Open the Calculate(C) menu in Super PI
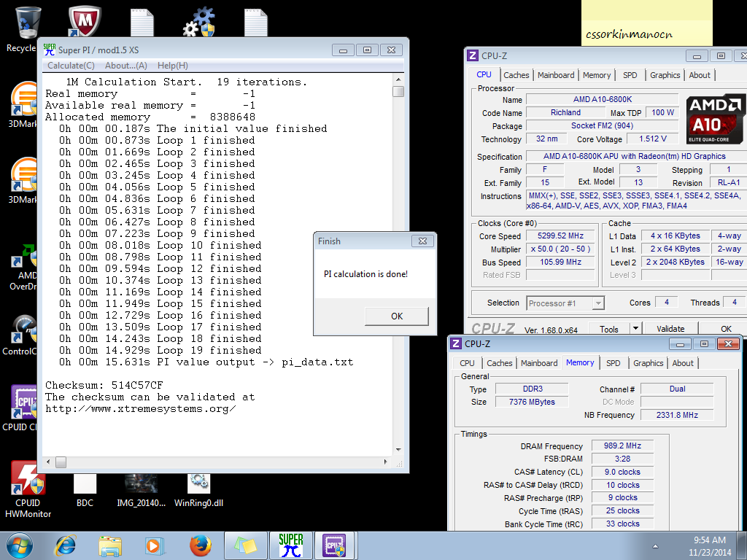The image size is (747, 560). (71, 66)
